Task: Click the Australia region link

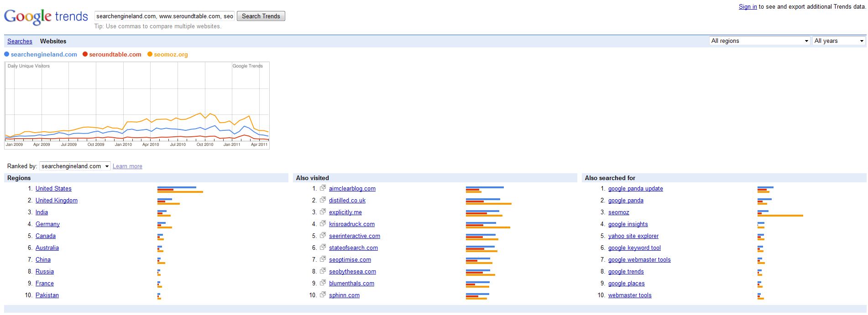Action: coord(47,248)
